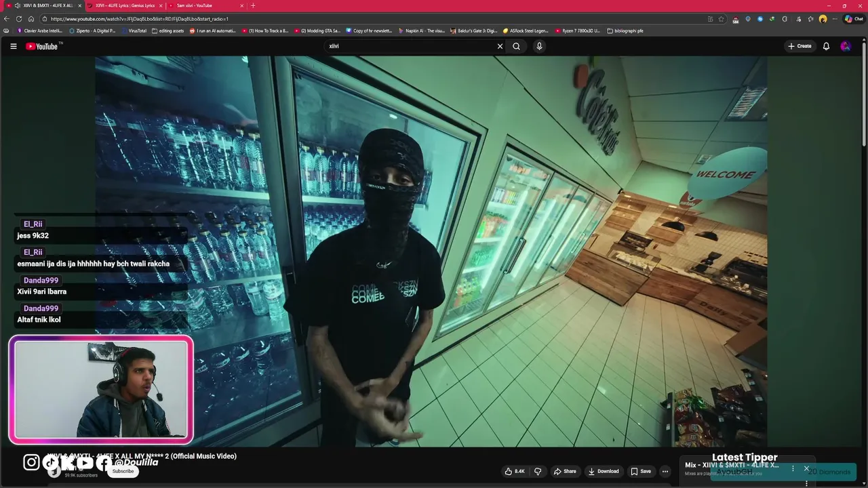
Task: Close the 'Sam xiivi - YouTube' tab
Action: 242,5
